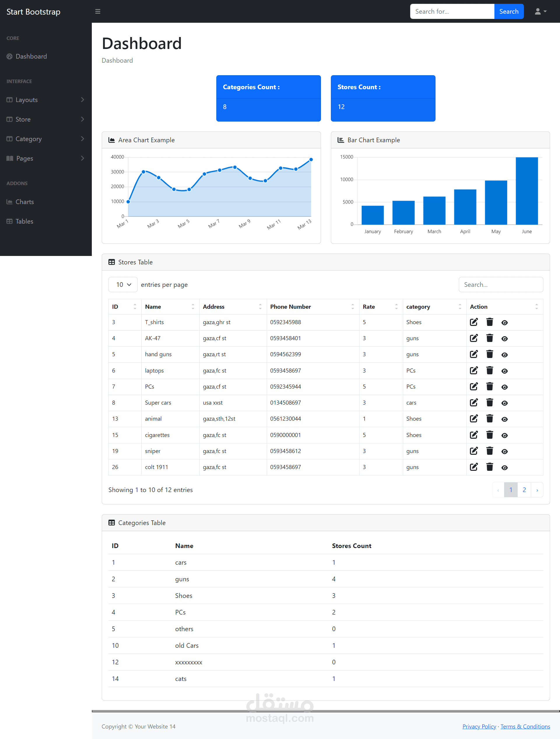Open the user account dropdown
The image size is (560, 739).
[x=540, y=11]
